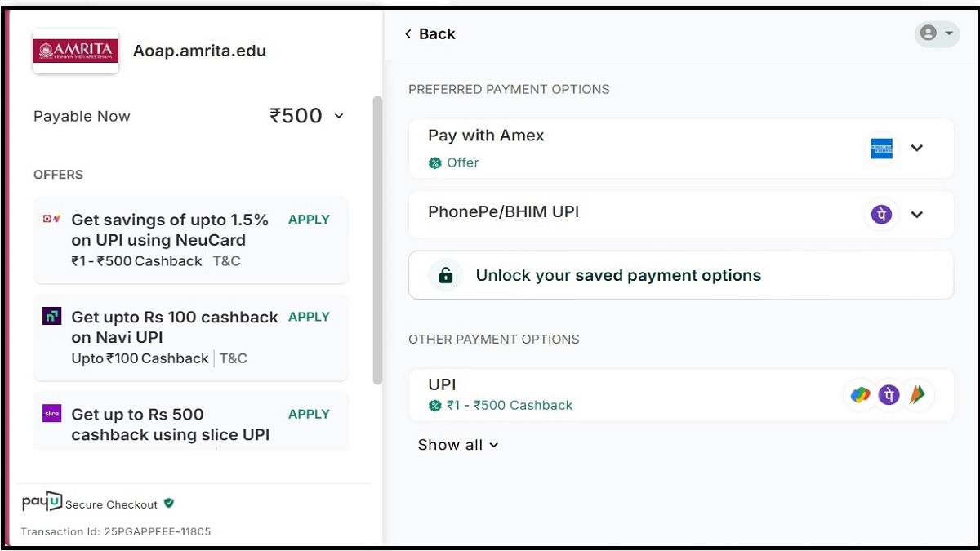Open the user account menu
The height and width of the screenshot is (551, 980).
tap(937, 33)
